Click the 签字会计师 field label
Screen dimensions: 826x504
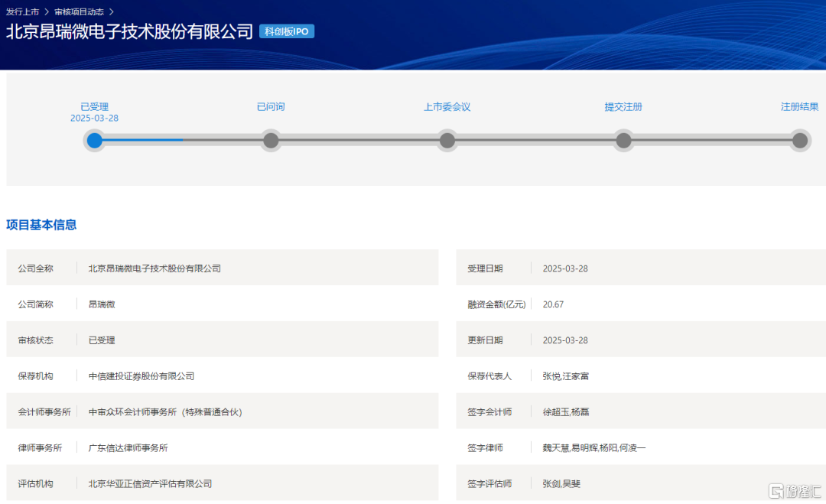click(x=489, y=411)
